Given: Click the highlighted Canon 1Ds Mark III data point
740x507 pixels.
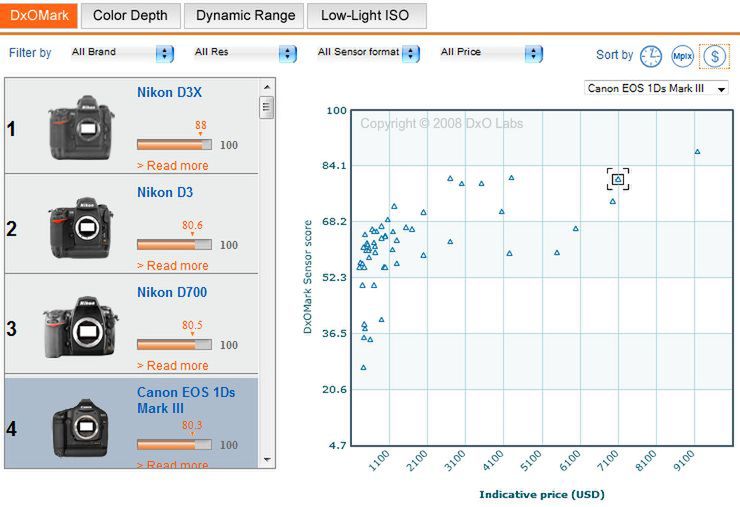Looking at the screenshot, I should 618,179.
